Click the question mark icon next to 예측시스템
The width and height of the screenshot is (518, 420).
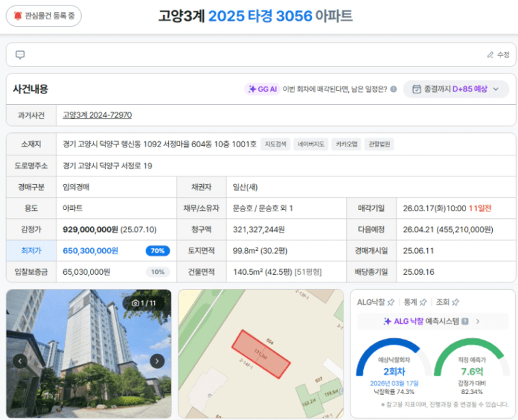pos(465,321)
